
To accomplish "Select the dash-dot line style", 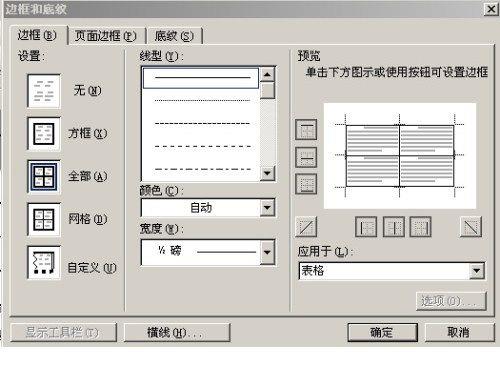I will click(201, 169).
